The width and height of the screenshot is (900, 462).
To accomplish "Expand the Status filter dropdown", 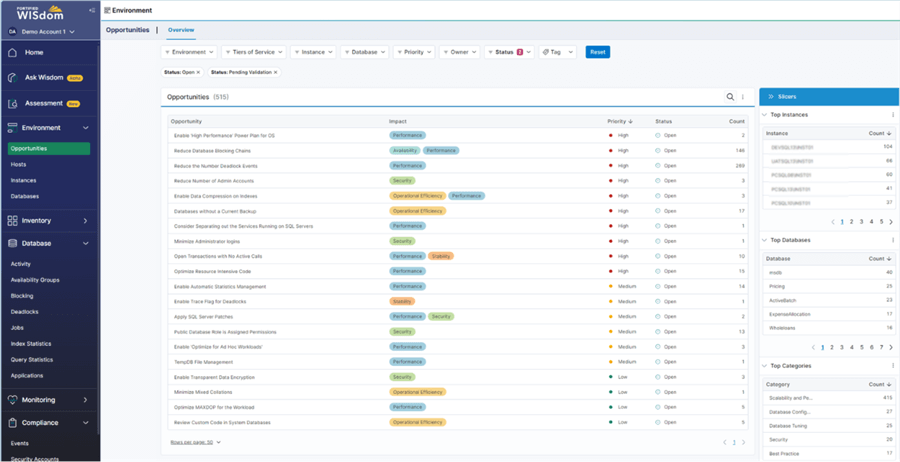I will click(510, 52).
